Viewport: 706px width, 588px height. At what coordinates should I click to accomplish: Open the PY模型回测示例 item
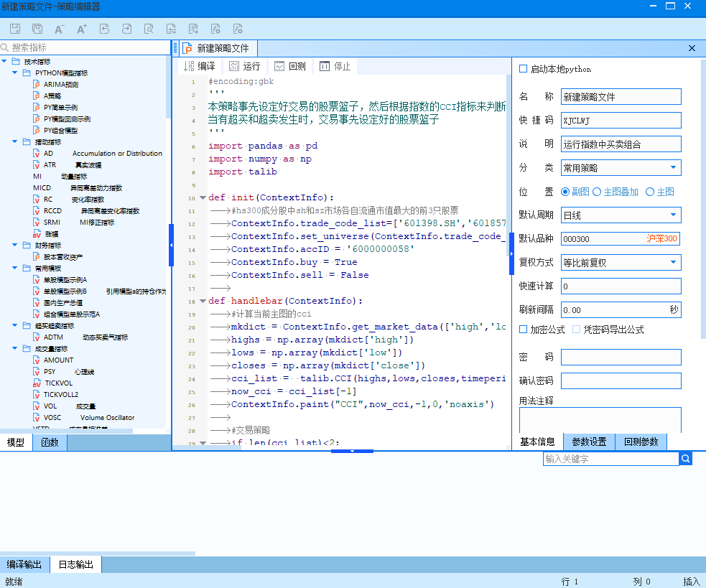click(x=62, y=119)
